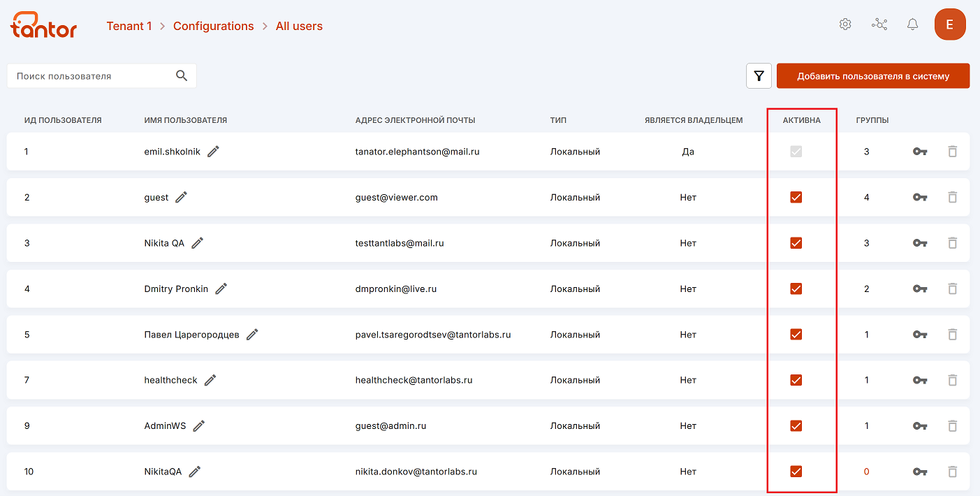Go to Tenant 1 breadcrumb

coord(129,27)
